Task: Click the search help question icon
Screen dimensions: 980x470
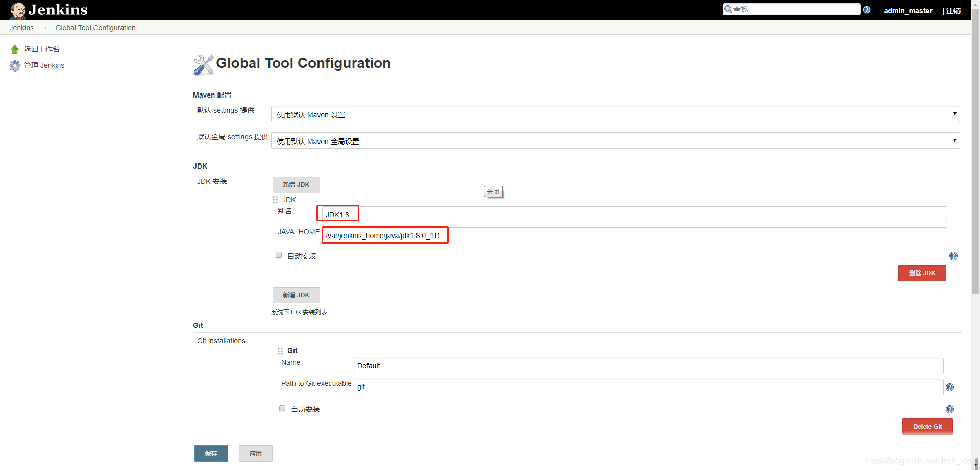Action: point(867,10)
